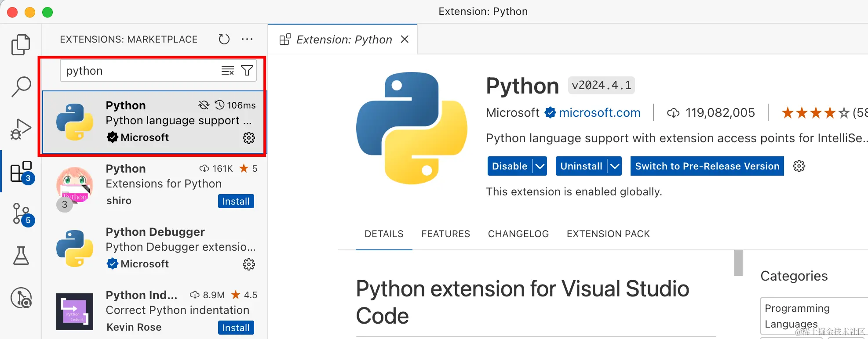Open Run and Debug view

tap(21, 129)
